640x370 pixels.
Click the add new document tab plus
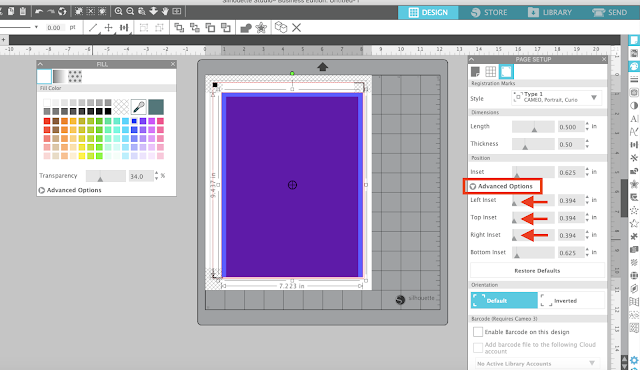pyautogui.click(x=4, y=40)
